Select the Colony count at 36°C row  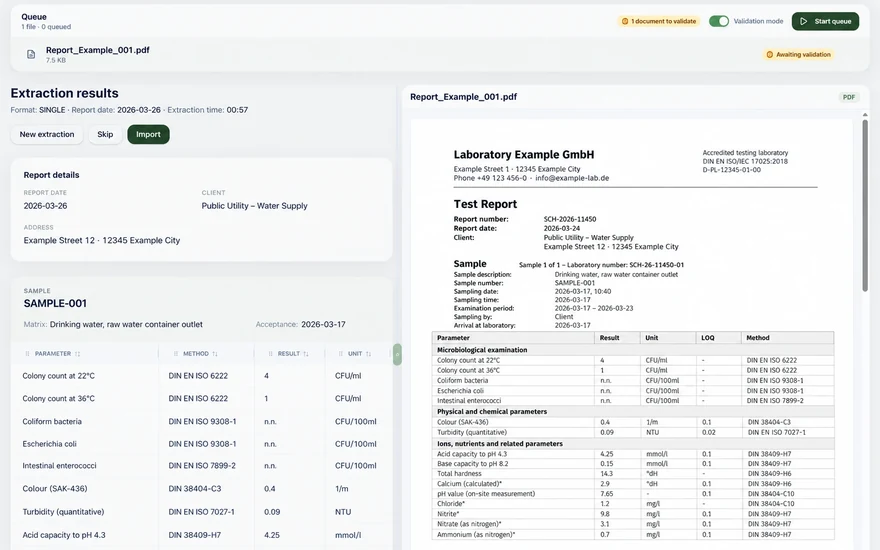201,398
